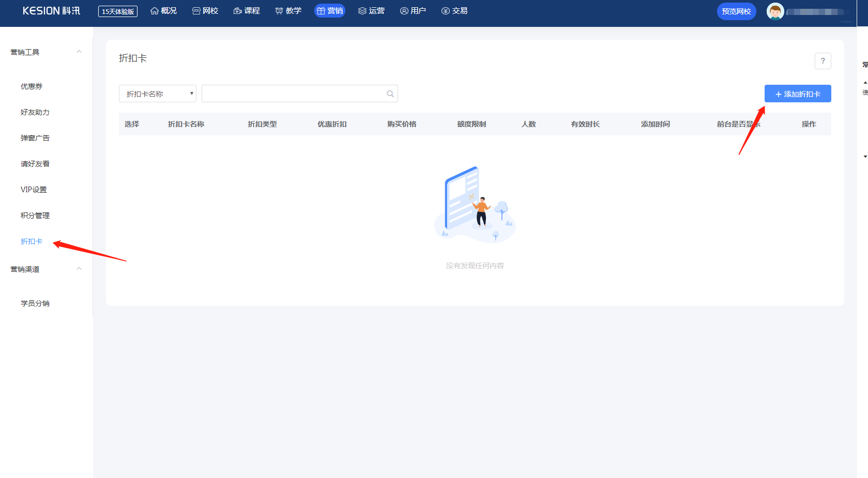Open the 课程 courses section
Image resolution: width=868 pixels, height=478 pixels.
247,11
